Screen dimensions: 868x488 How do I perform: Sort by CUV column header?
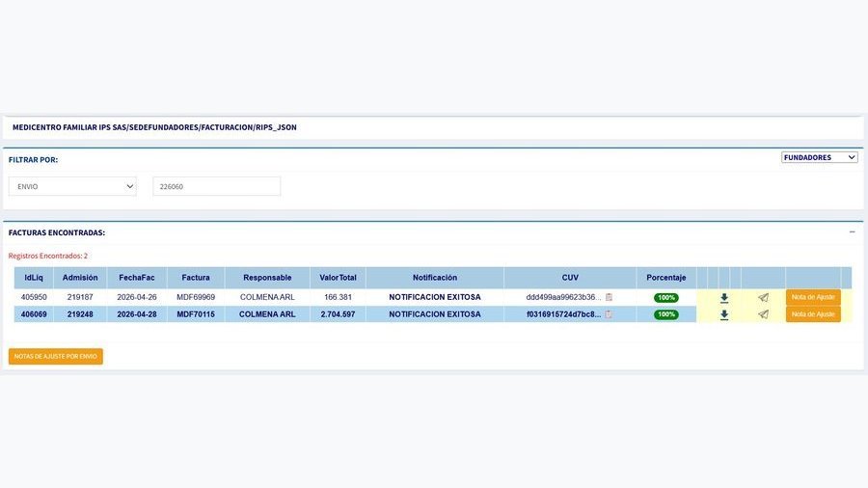(x=570, y=278)
